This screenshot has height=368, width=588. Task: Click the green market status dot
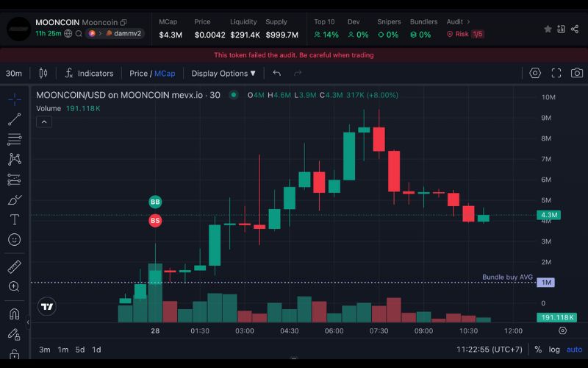tap(234, 95)
